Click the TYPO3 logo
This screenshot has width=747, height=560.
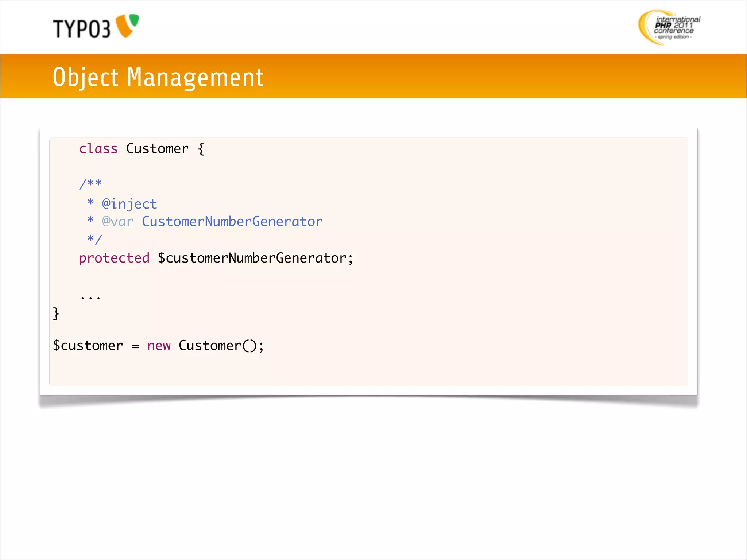tap(96, 26)
